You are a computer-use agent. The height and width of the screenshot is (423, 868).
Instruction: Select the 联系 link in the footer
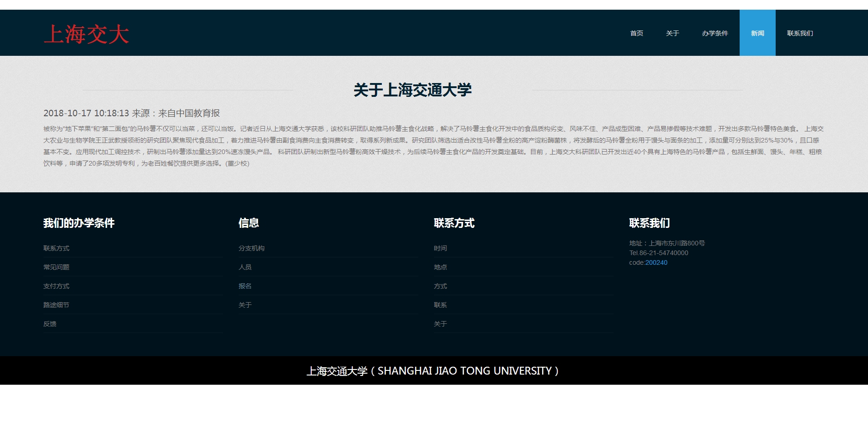pos(440,305)
